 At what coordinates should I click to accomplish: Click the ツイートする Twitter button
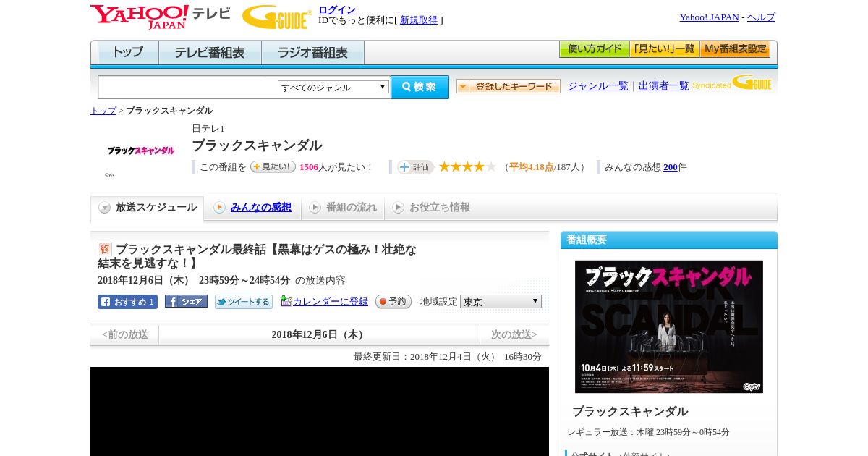[x=244, y=302]
